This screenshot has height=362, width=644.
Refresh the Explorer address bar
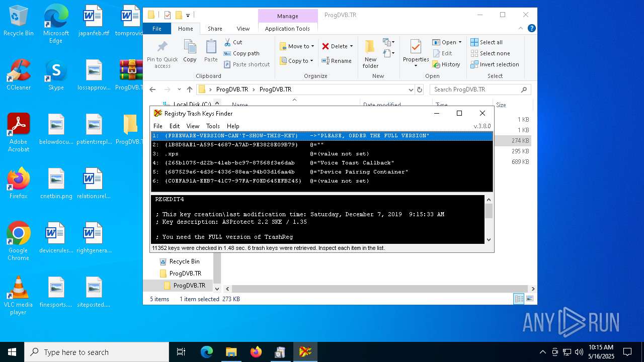[420, 89]
